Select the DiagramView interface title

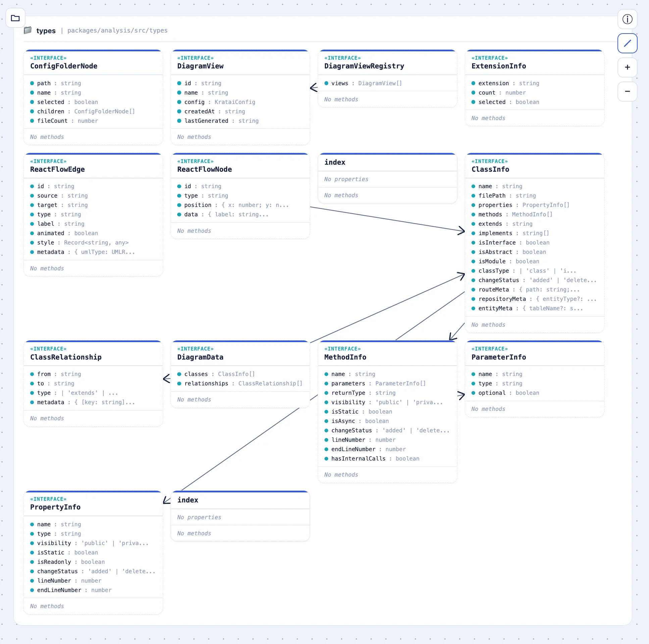pos(200,66)
